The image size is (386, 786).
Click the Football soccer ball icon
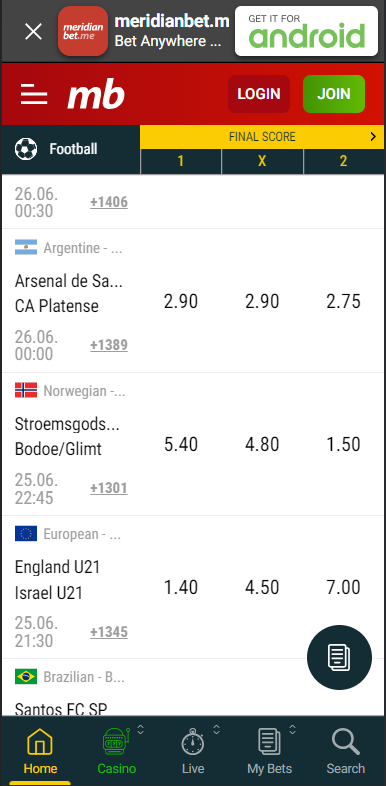click(26, 149)
